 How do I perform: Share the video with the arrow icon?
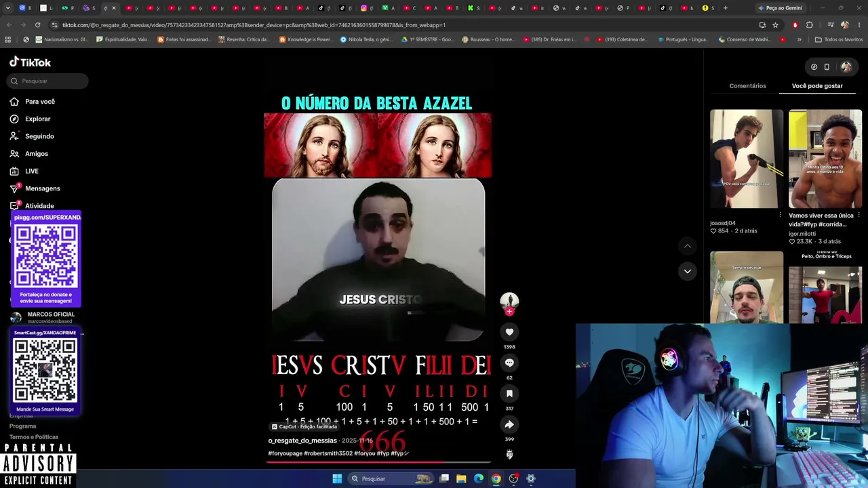pyautogui.click(x=509, y=424)
